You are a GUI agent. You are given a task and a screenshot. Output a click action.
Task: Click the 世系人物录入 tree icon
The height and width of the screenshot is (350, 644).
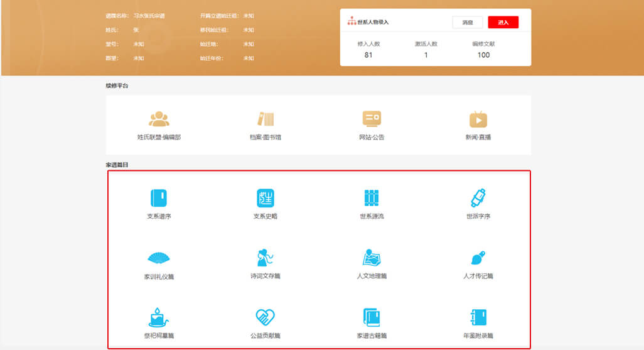(352, 21)
